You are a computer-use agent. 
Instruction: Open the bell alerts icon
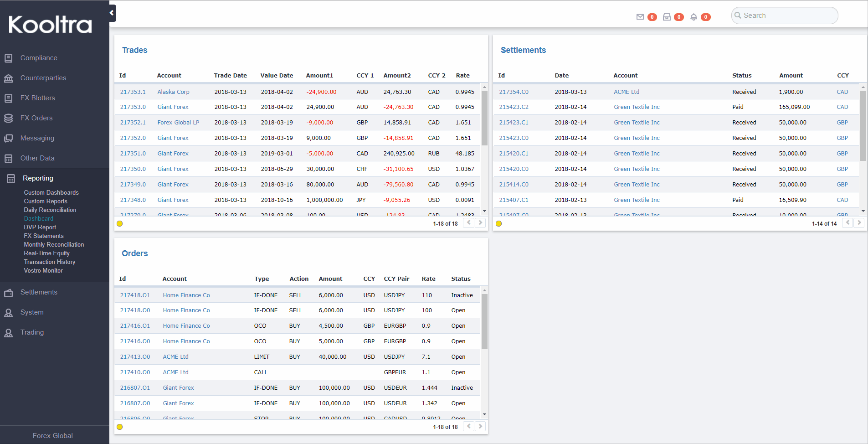[x=693, y=17]
